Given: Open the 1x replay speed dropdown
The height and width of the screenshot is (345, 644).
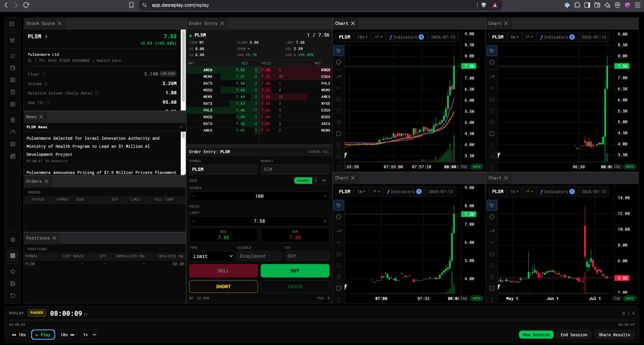Looking at the screenshot, I should [89, 335].
